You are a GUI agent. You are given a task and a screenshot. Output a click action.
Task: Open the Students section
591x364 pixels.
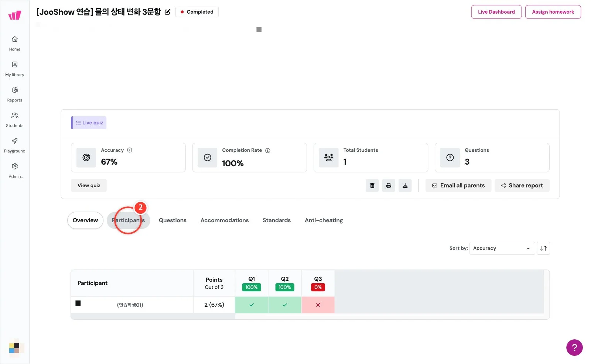tap(15, 120)
